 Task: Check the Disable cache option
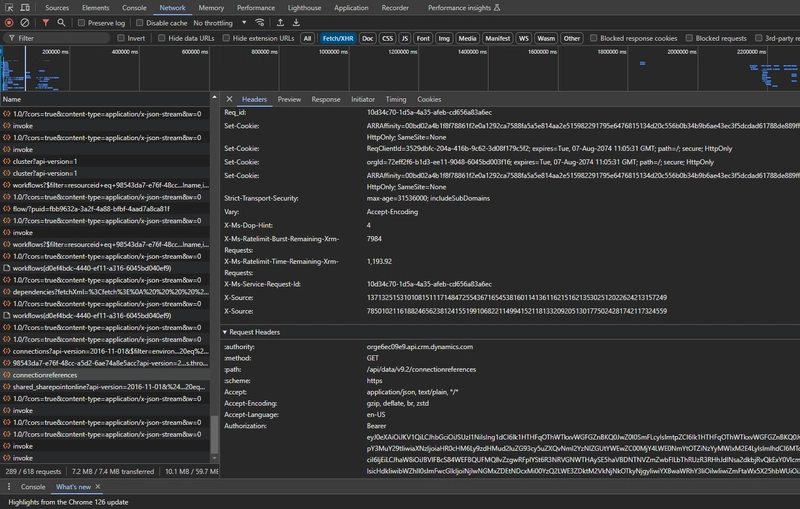pyautogui.click(x=138, y=22)
